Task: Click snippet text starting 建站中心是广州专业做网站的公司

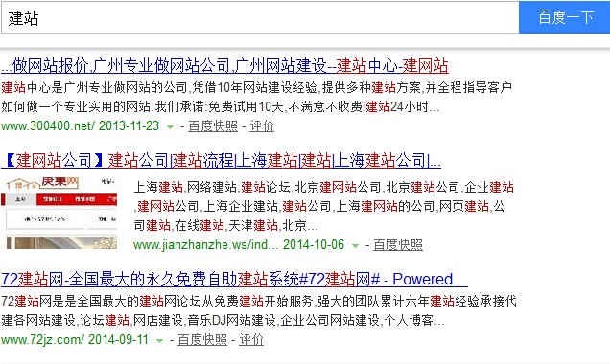Action: pos(256,97)
